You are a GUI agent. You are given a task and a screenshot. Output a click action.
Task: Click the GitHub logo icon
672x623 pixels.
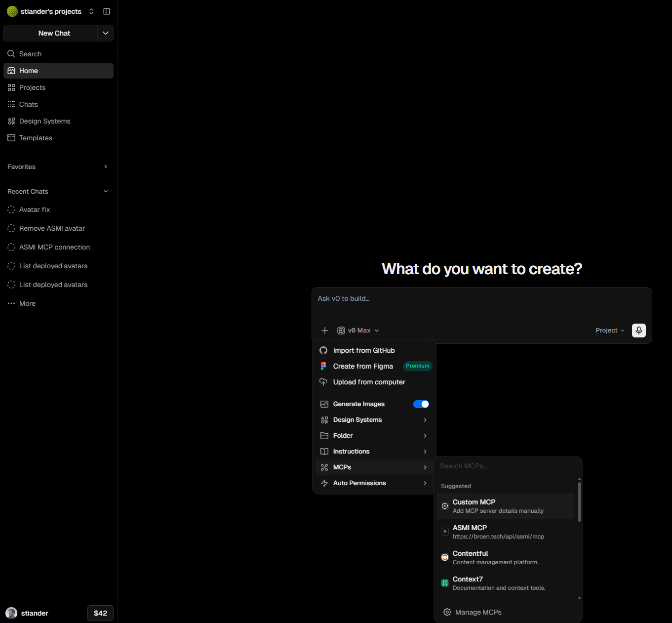point(323,350)
